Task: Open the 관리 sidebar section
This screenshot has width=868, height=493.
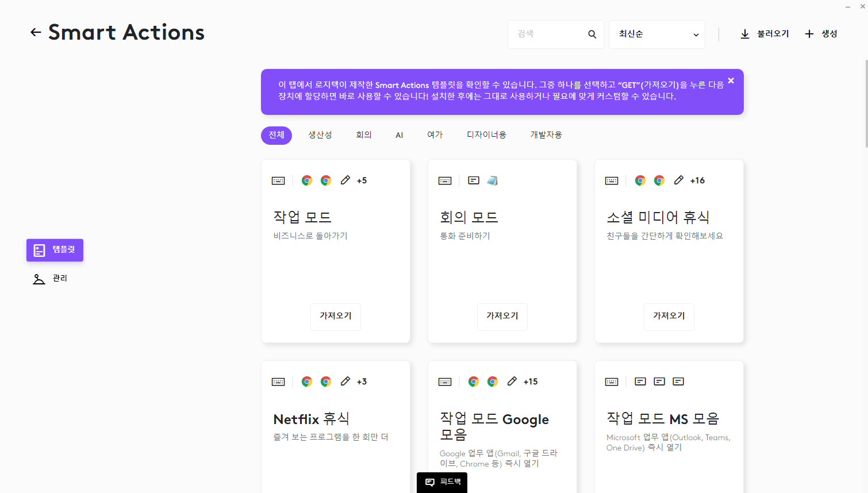Action: pos(51,279)
